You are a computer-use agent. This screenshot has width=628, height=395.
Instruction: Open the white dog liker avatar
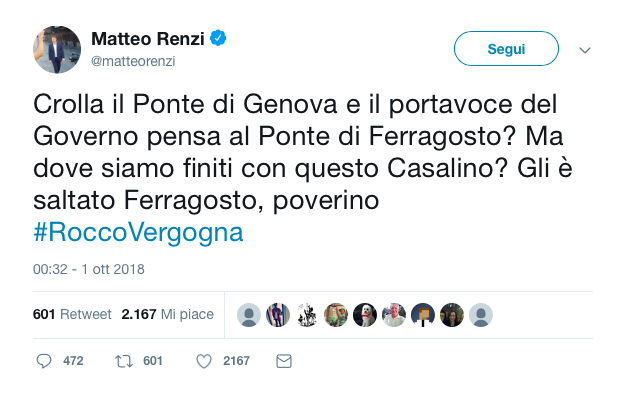click(x=365, y=315)
